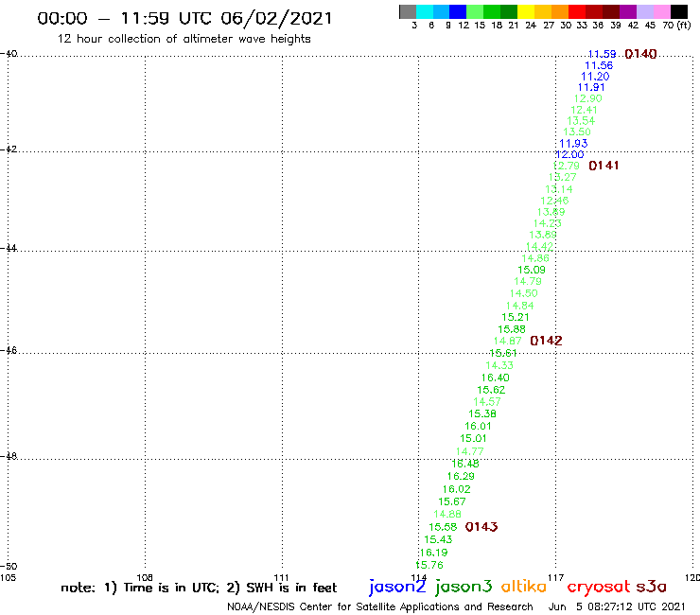Click the reading 13.50

(x=577, y=132)
